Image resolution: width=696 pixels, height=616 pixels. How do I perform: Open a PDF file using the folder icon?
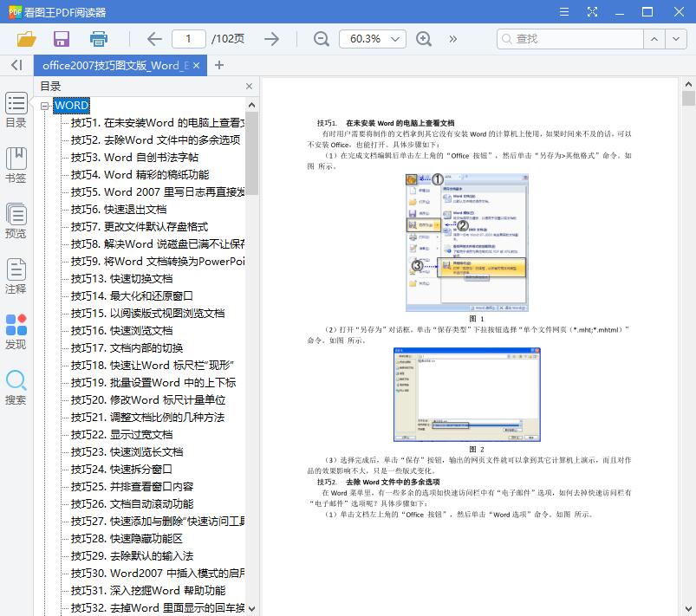26,39
